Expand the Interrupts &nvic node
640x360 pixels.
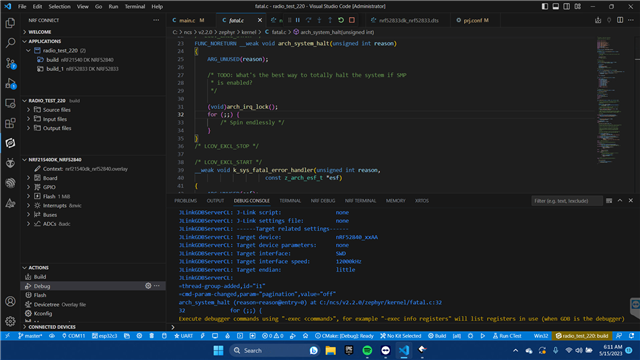(28, 206)
